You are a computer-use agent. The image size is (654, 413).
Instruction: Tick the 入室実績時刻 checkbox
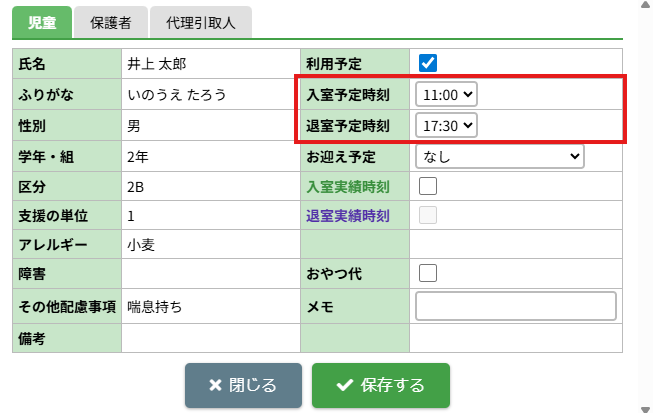pos(428,186)
